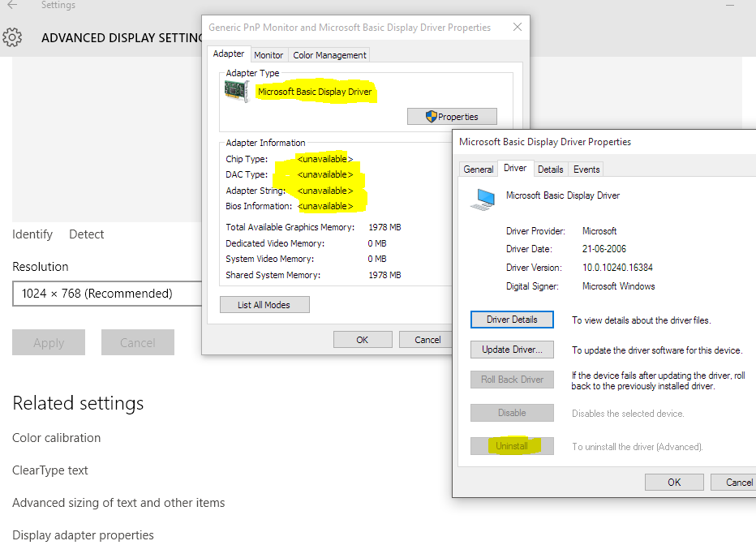Click OK in Driver Properties dialog
Screen dimensions: 756x558
(674, 483)
